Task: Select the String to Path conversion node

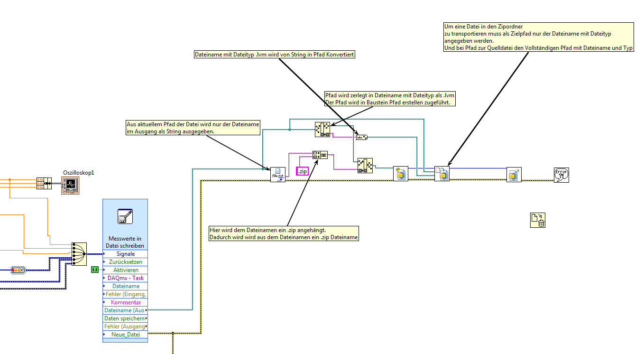Action: [x=361, y=137]
